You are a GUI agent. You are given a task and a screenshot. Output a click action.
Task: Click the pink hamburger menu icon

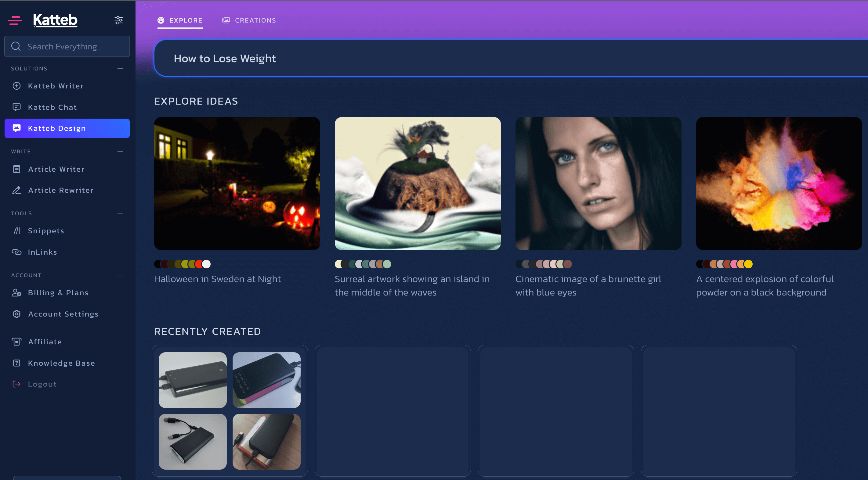(x=15, y=20)
